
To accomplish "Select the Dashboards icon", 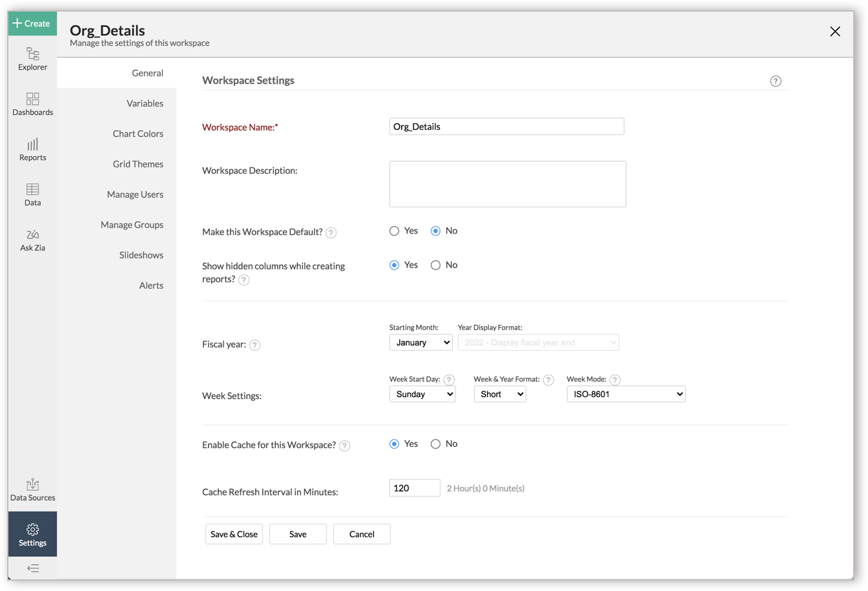I will [32, 105].
